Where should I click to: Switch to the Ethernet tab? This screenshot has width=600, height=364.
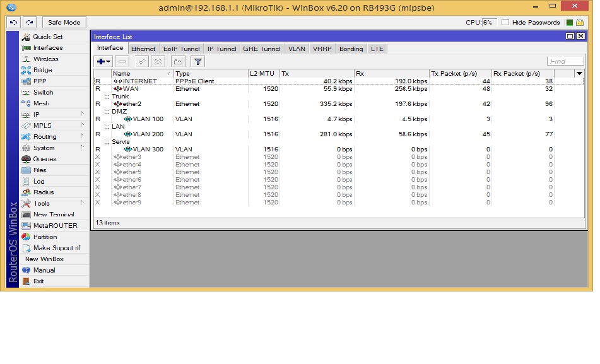(143, 48)
